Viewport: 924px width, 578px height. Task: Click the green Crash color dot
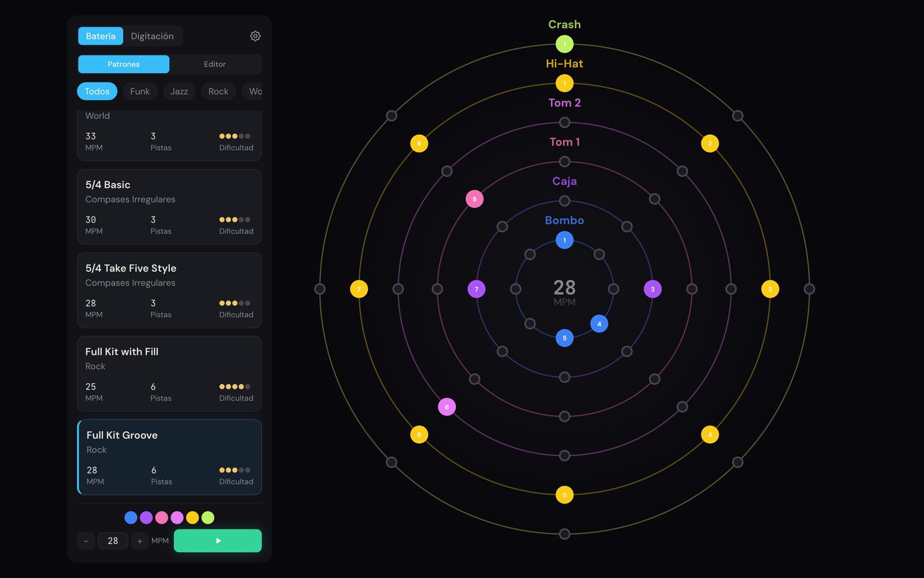pyautogui.click(x=208, y=517)
